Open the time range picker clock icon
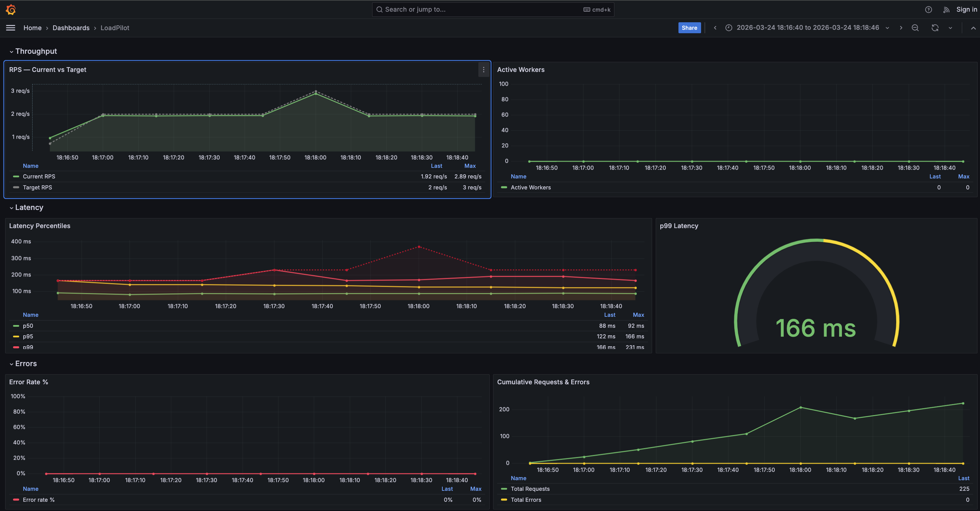The width and height of the screenshot is (980, 511). (x=728, y=28)
